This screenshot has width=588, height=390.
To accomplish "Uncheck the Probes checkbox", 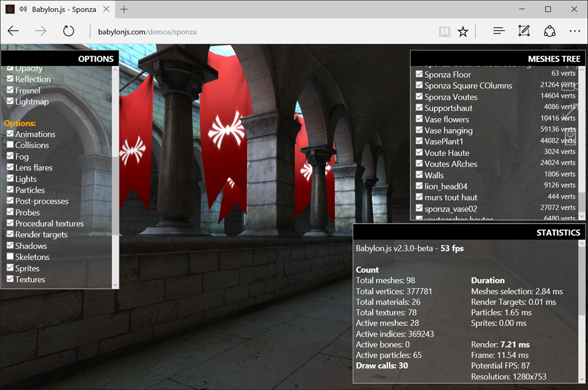I will pyautogui.click(x=10, y=212).
